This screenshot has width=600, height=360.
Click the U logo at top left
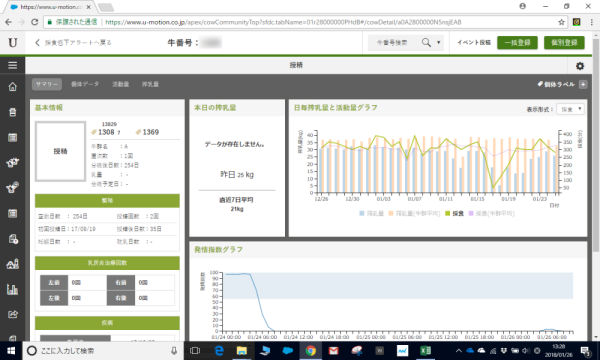[x=13, y=42]
